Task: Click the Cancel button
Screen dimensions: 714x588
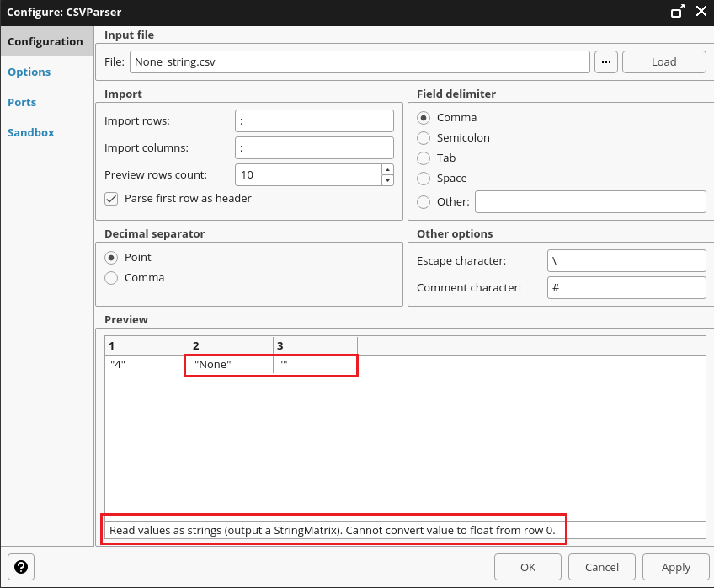Action: coord(601,567)
